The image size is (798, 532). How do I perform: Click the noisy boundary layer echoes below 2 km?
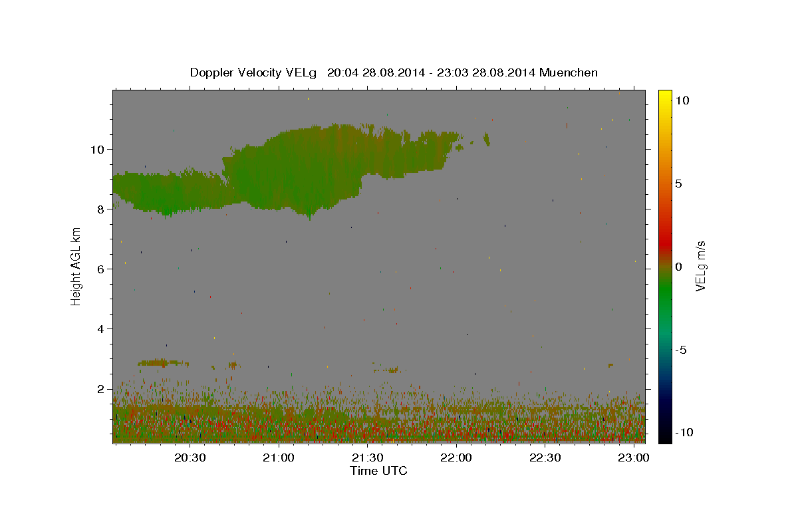pyautogui.click(x=379, y=416)
